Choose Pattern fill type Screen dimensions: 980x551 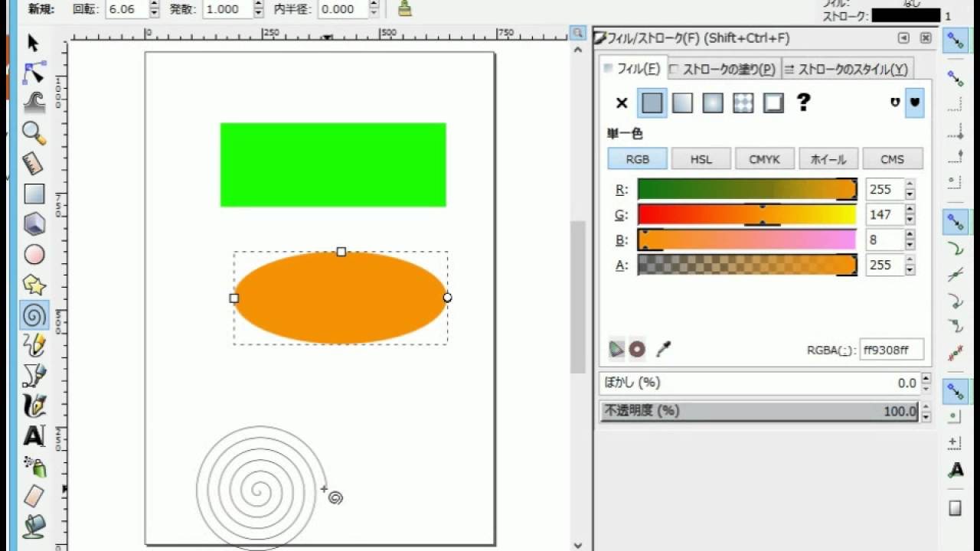pos(743,103)
